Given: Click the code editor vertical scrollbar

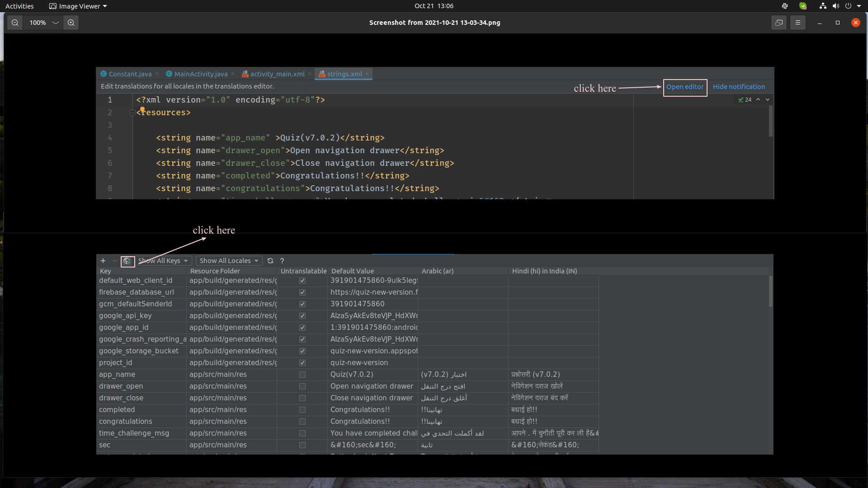Looking at the screenshot, I should point(771,121).
